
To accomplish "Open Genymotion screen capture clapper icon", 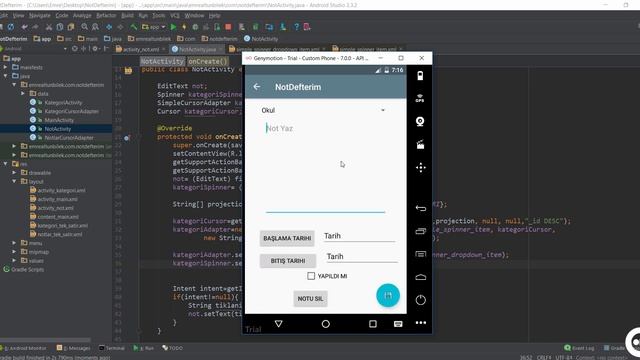I will tap(420, 144).
